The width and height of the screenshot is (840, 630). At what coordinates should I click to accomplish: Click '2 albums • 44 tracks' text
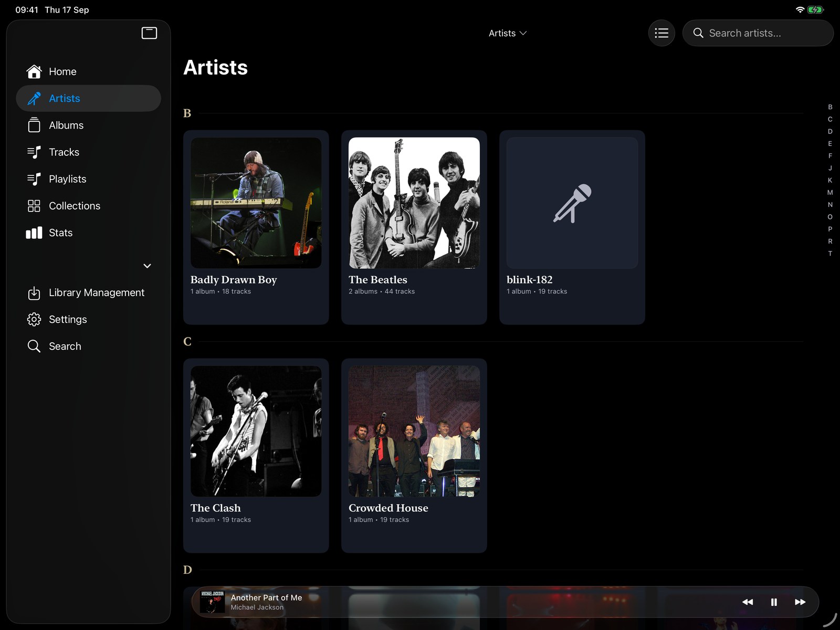coord(382,291)
